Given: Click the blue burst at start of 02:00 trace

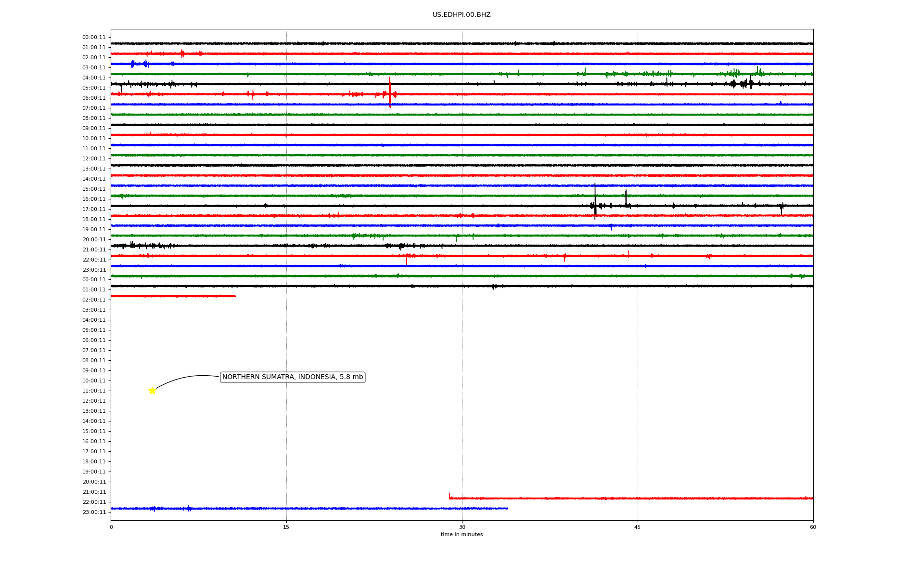Looking at the screenshot, I should coord(133,64).
